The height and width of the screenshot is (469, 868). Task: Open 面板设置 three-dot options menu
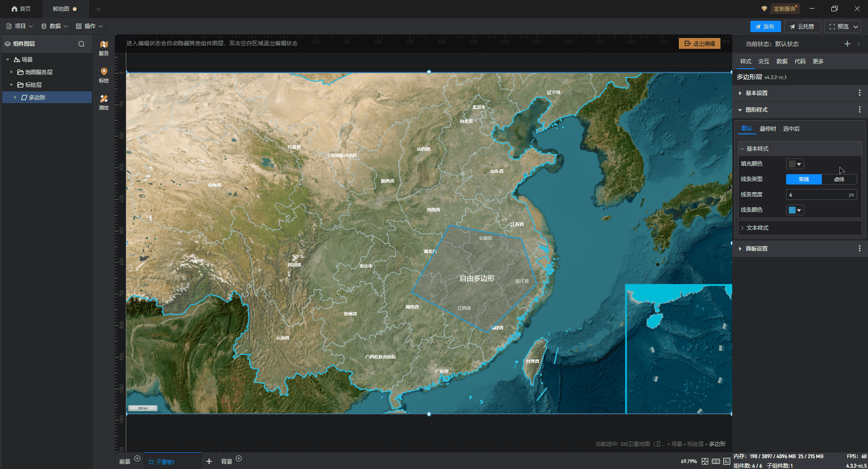coord(859,248)
